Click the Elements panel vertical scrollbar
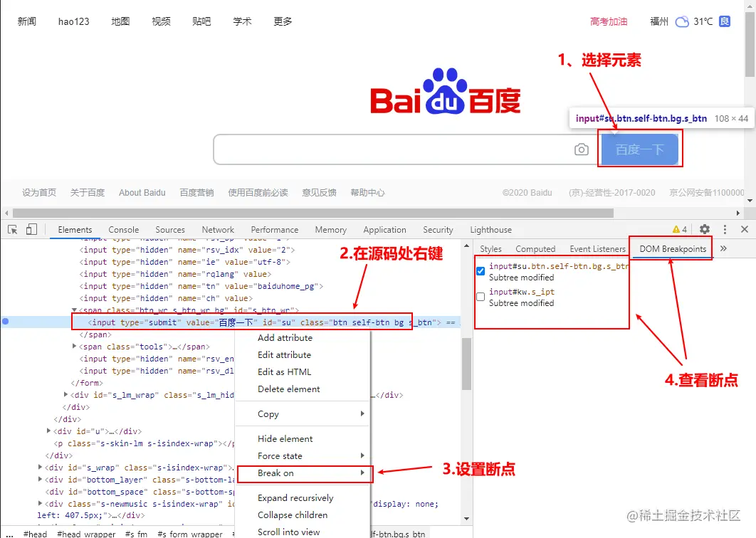 (466, 364)
